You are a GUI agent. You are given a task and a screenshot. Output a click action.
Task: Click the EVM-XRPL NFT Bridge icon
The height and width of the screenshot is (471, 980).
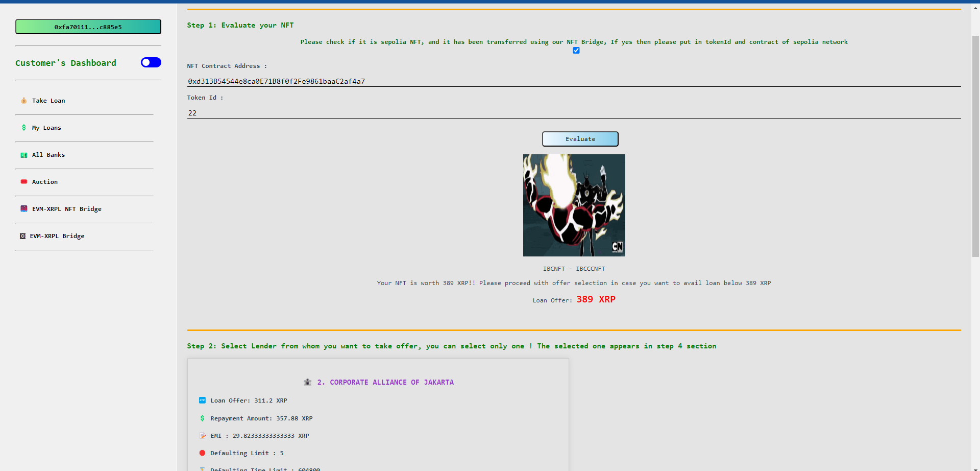point(23,209)
